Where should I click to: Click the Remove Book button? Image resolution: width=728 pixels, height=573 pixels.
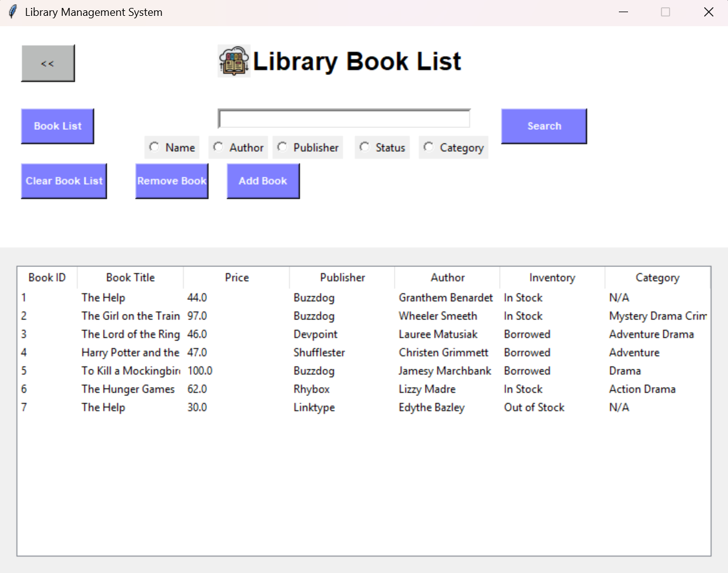(x=172, y=181)
